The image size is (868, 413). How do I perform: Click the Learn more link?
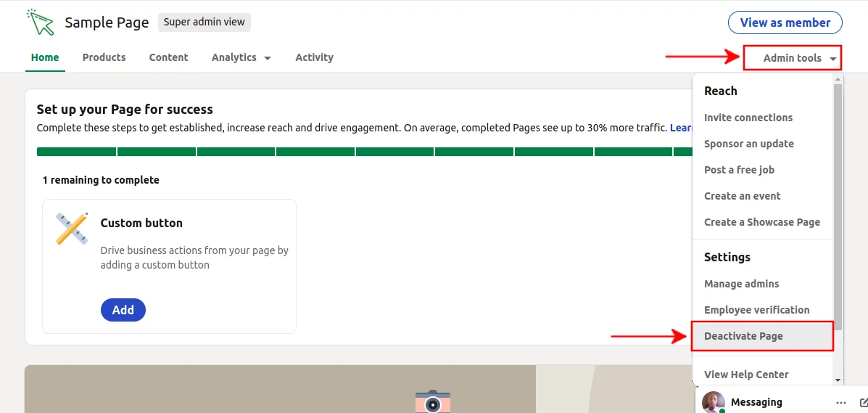(681, 128)
